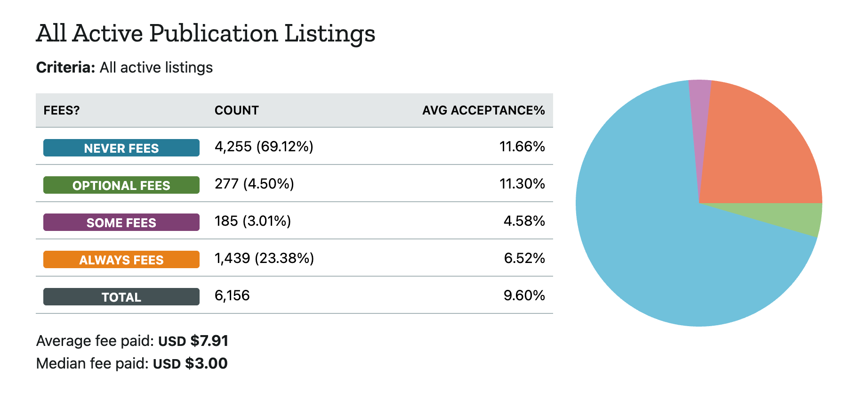868x394 pixels.
Task: Click the NEVER FEES badge
Action: (121, 148)
